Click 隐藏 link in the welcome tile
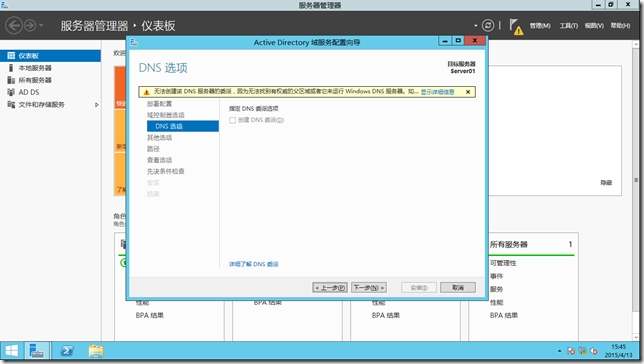This screenshot has height=364, width=644. (x=606, y=182)
